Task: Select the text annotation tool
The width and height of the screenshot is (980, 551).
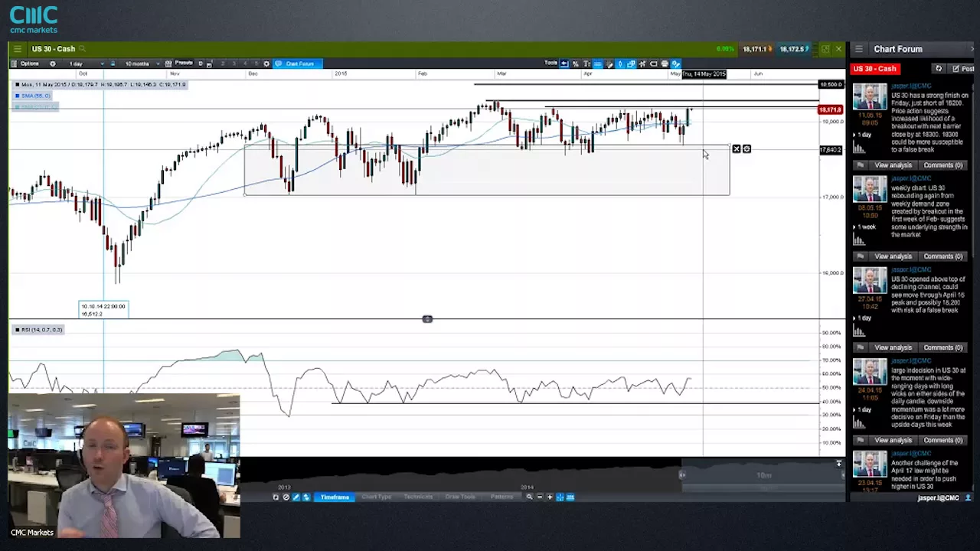Action: [x=586, y=64]
